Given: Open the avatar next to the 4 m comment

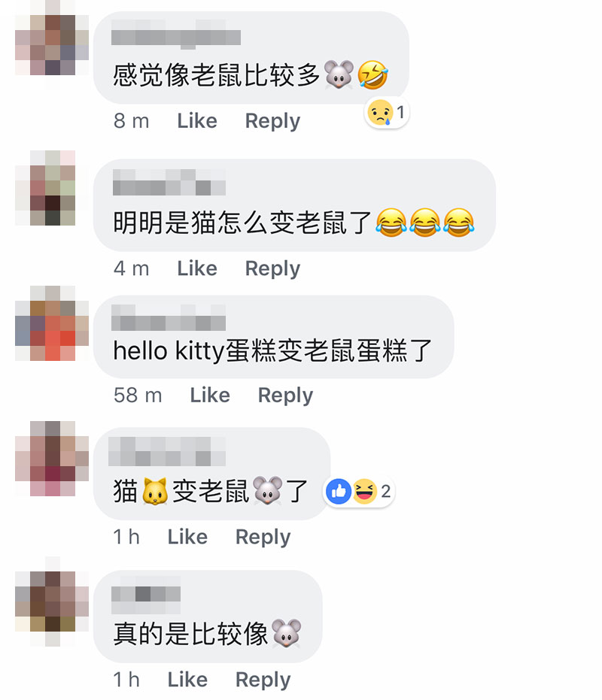Looking at the screenshot, I should pyautogui.click(x=52, y=188).
